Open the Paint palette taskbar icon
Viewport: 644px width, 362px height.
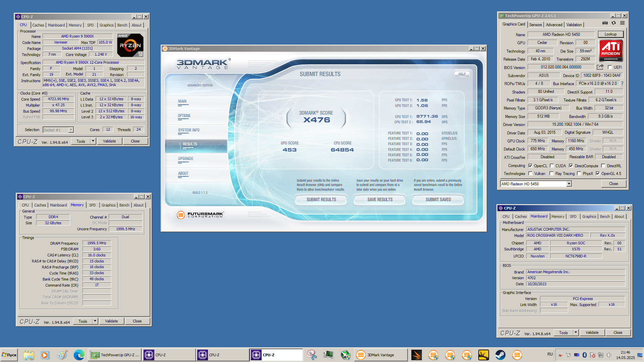[x=62, y=355]
